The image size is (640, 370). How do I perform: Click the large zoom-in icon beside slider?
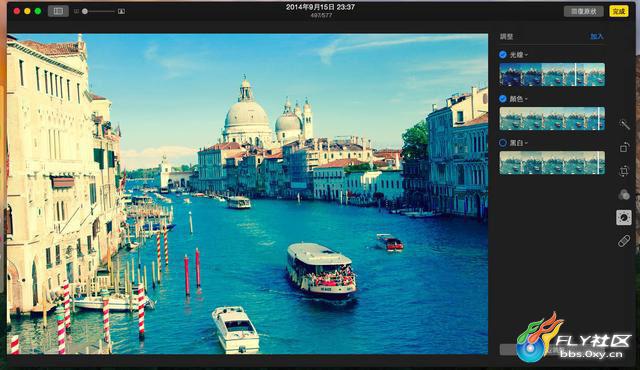[121, 11]
